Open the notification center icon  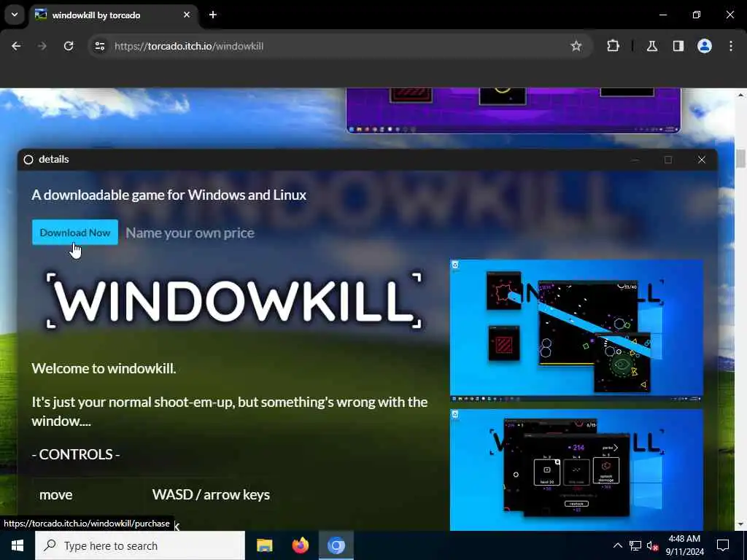723,545
